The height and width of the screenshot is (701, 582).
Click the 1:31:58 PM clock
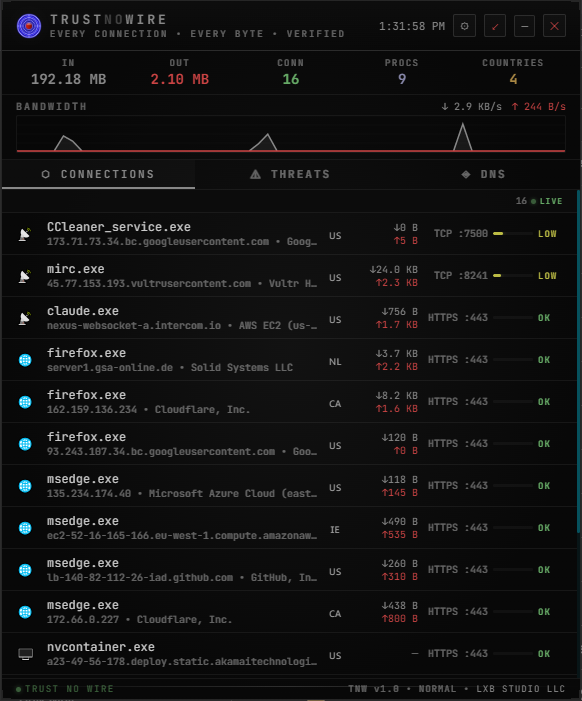[412, 26]
